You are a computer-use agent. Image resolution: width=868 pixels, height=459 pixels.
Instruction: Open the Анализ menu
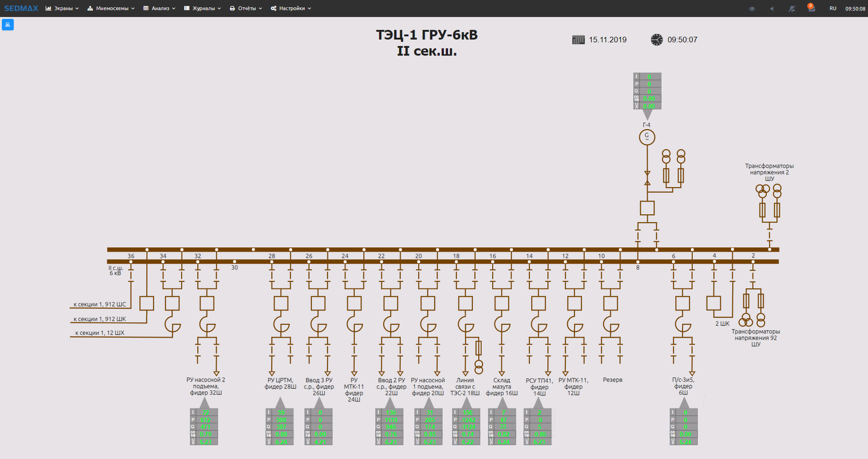click(x=159, y=8)
